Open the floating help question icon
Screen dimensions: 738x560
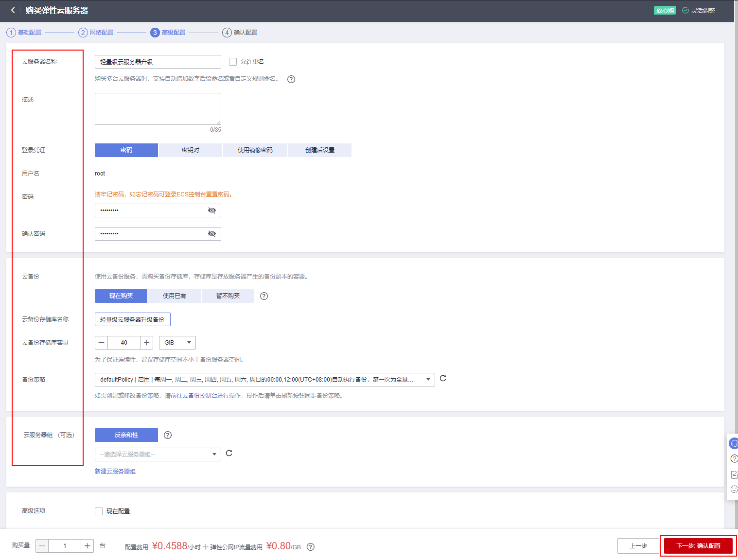[x=734, y=458]
